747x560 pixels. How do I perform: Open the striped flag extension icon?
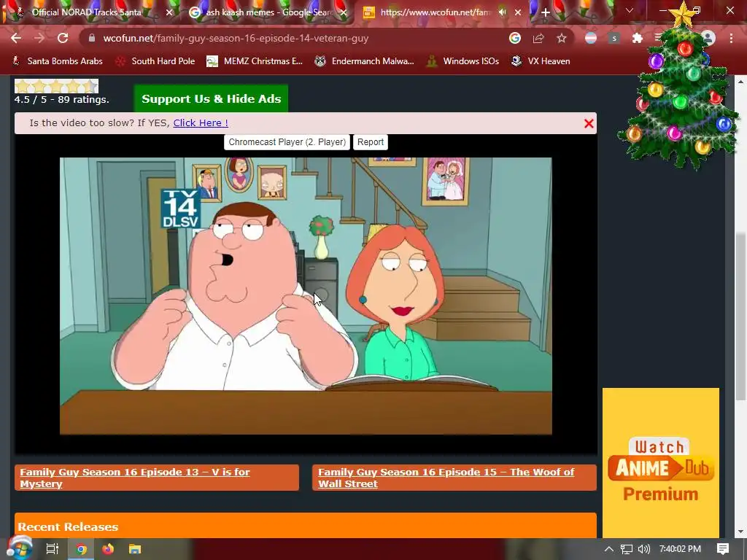(x=591, y=38)
